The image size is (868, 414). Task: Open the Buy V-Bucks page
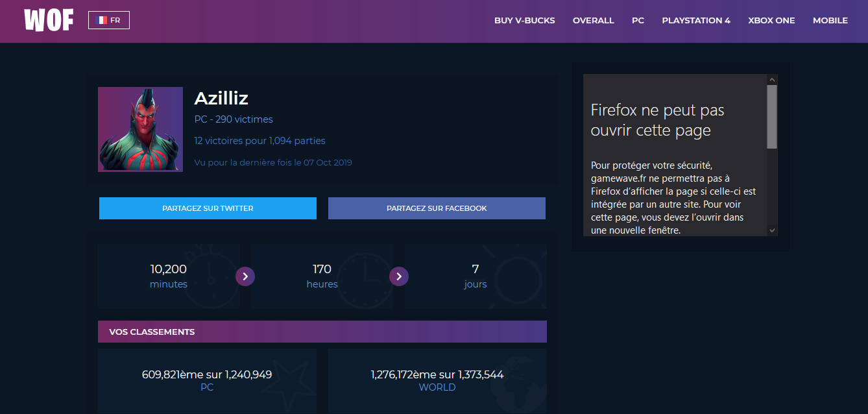click(x=524, y=21)
